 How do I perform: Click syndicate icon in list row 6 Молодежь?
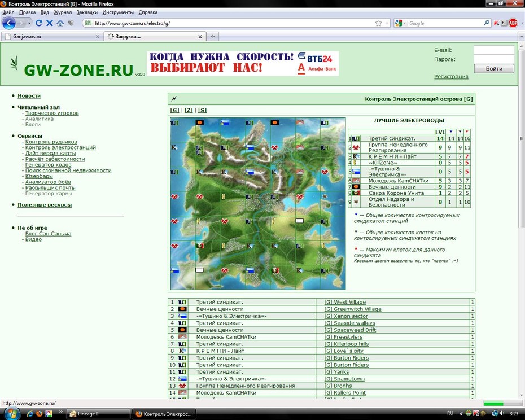pyautogui.click(x=182, y=336)
